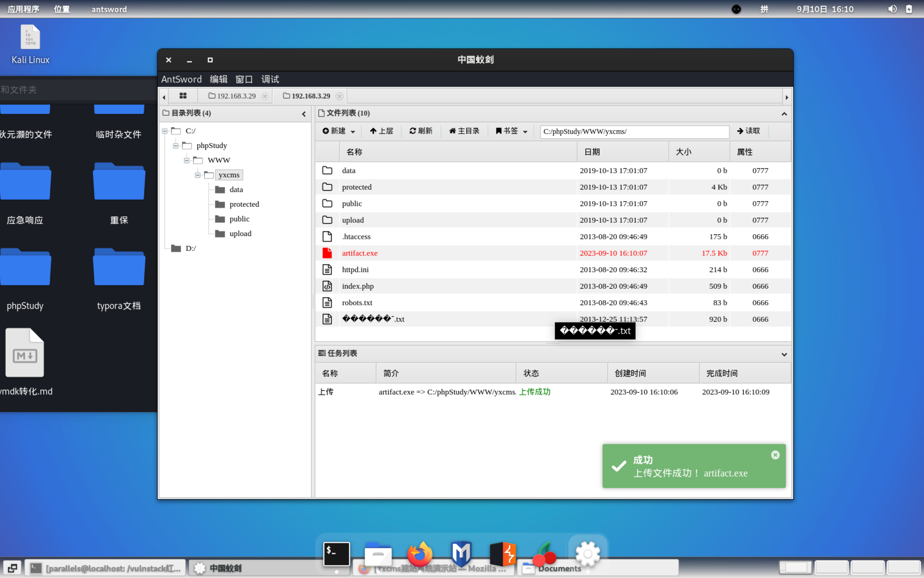
Task: Open phpStudy folder in file manager window
Action: [x=25, y=279]
